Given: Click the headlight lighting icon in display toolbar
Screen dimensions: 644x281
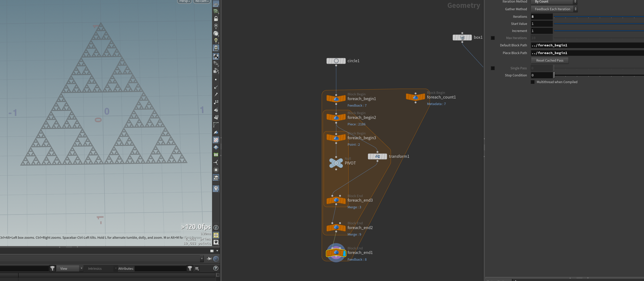Looking at the screenshot, I should click(216, 40).
